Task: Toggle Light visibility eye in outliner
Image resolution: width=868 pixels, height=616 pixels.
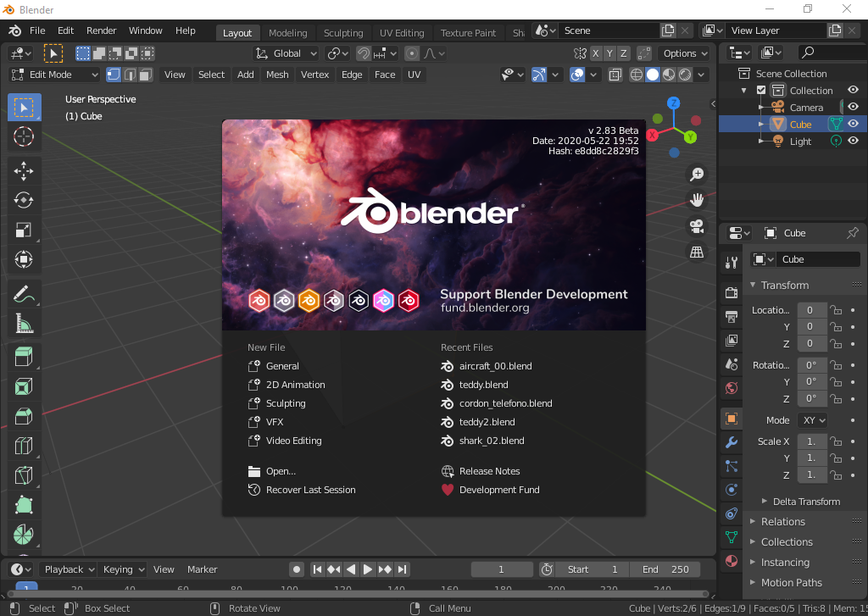Action: pyautogui.click(x=853, y=141)
